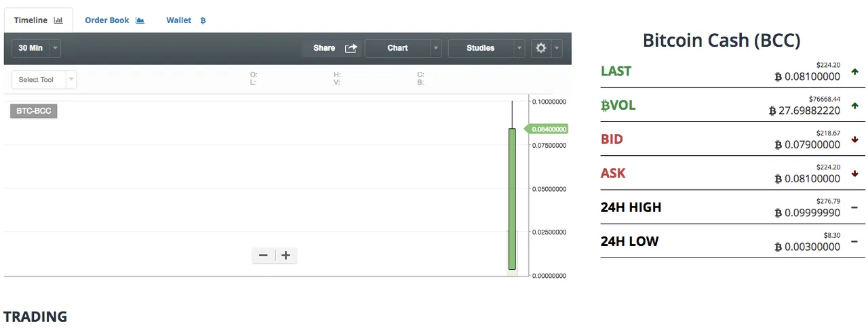Click the up arrow in VOL row
The width and height of the screenshot is (868, 330).
pyautogui.click(x=854, y=105)
